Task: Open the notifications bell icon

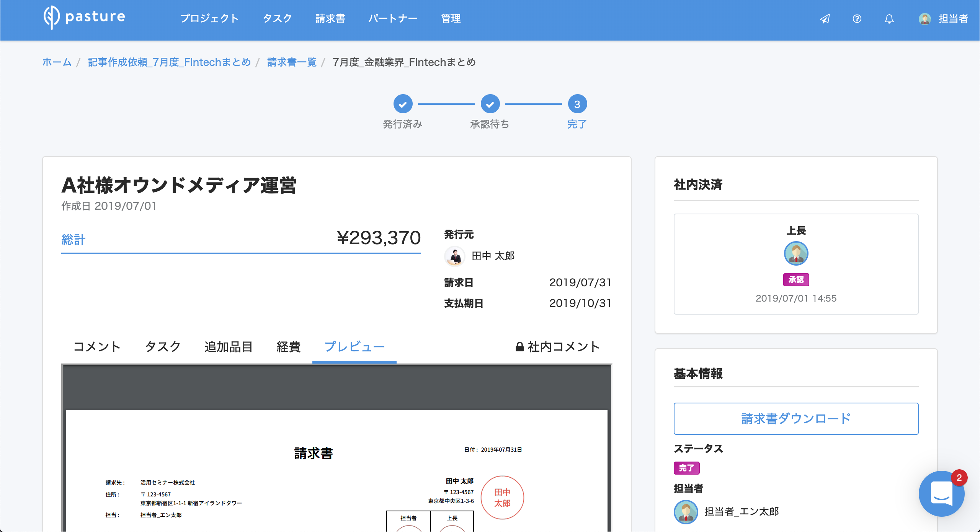Action: [889, 19]
